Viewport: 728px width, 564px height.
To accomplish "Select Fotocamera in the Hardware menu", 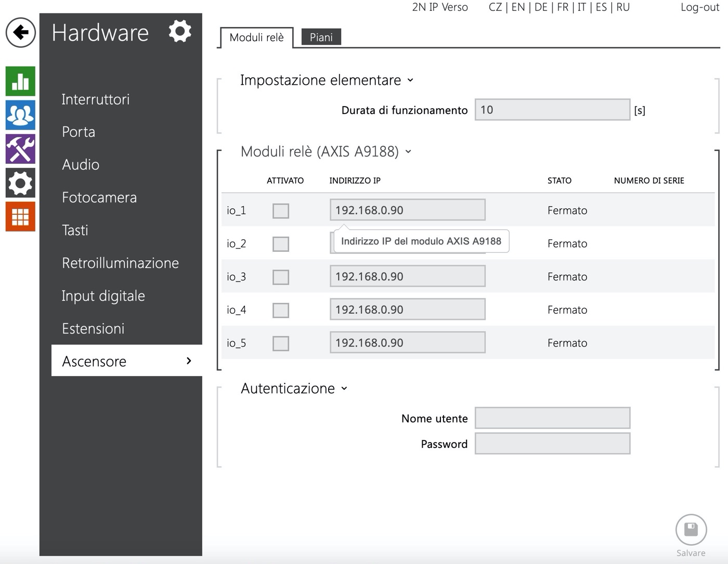I will coord(99,197).
